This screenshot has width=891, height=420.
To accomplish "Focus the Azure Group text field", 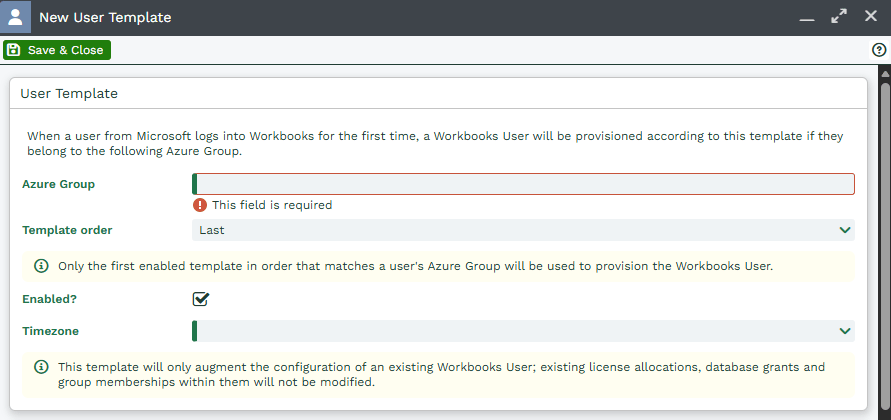I will click(x=523, y=184).
